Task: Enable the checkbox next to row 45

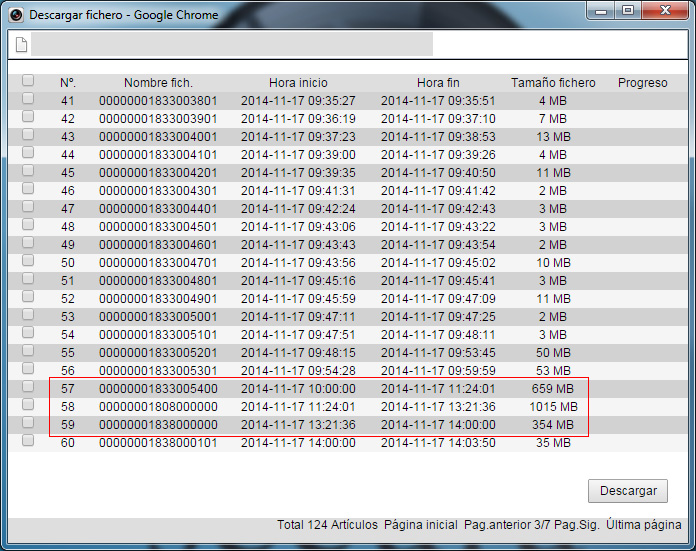Action: 28,170
